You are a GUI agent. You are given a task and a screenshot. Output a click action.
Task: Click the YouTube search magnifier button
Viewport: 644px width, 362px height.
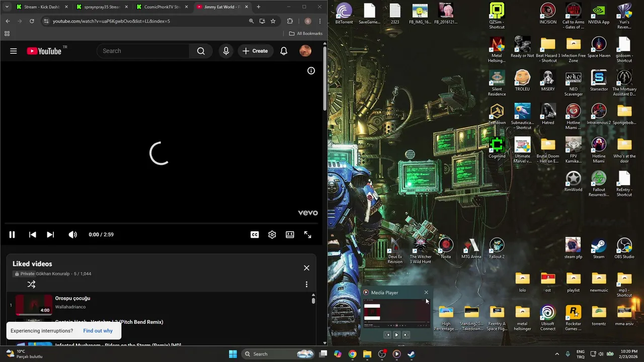point(201,51)
